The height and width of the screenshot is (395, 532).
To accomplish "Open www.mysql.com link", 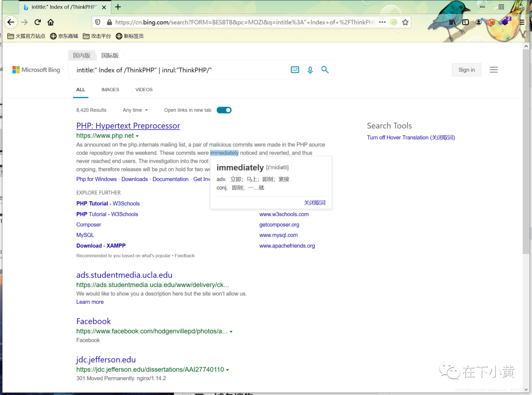I will tap(278, 235).
